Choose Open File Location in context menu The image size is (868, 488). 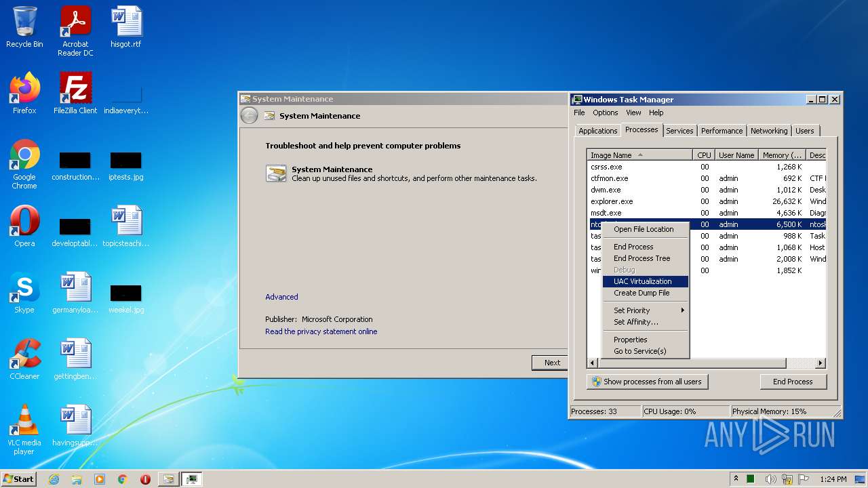646,229
